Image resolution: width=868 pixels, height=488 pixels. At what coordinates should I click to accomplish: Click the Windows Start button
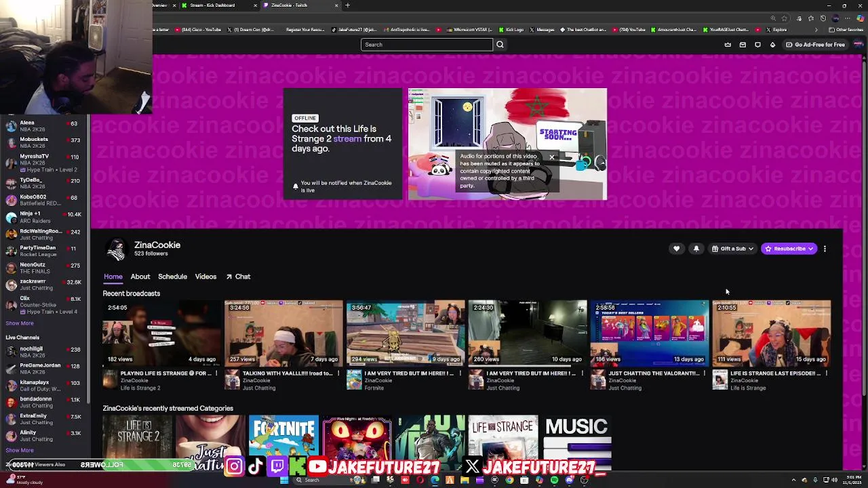[x=283, y=480]
